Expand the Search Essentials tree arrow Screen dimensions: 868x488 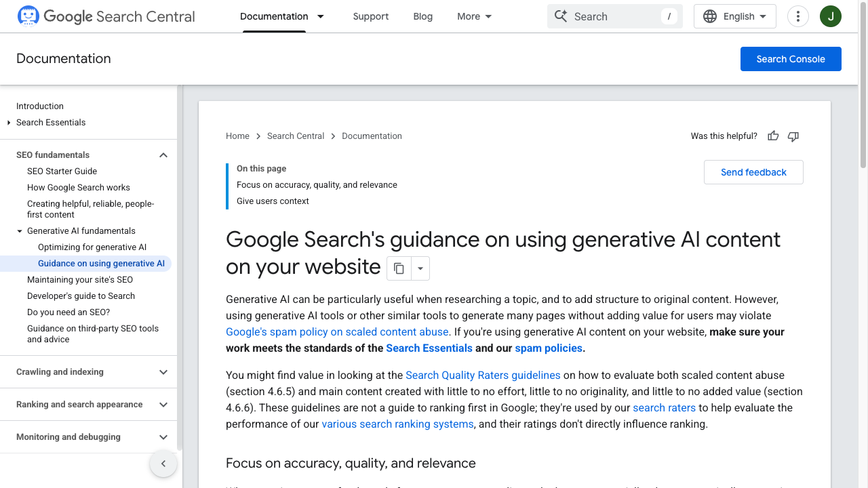click(x=9, y=123)
